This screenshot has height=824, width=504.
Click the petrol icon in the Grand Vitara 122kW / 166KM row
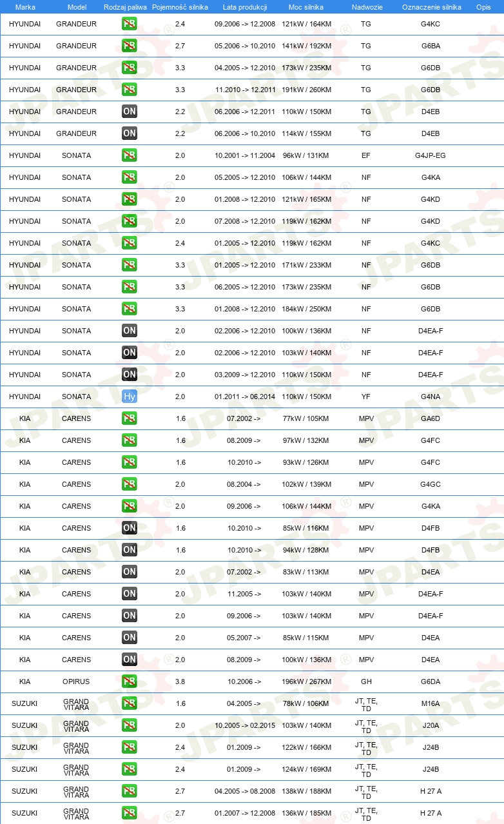[130, 747]
